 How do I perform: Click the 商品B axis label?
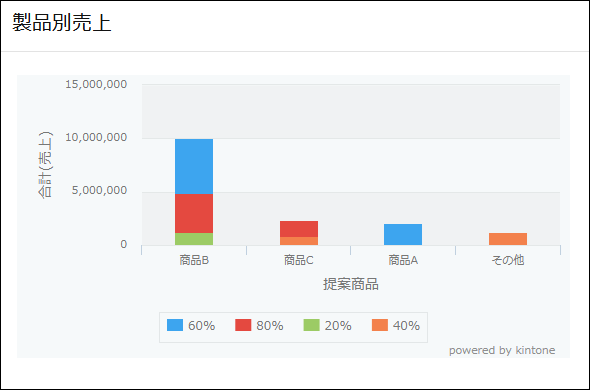pos(194,260)
